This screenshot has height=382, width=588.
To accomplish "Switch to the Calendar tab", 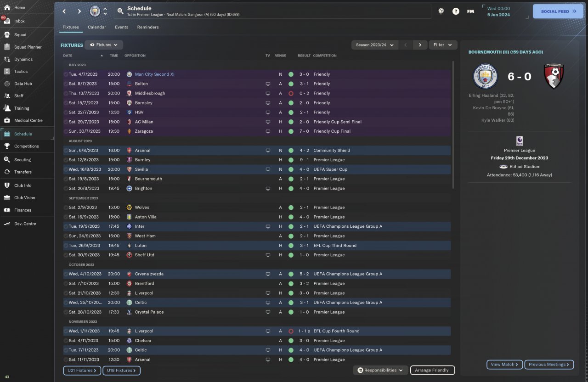I will coord(97,27).
